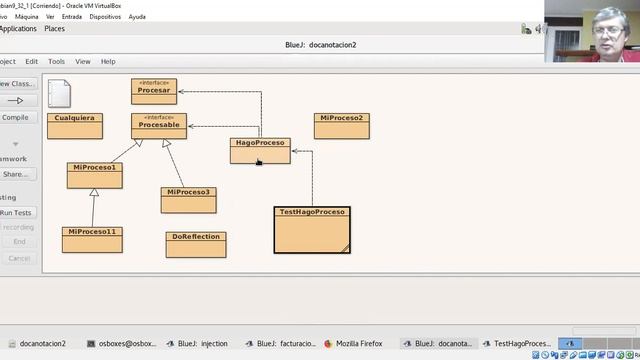Select the Procesar interface box

154,91
